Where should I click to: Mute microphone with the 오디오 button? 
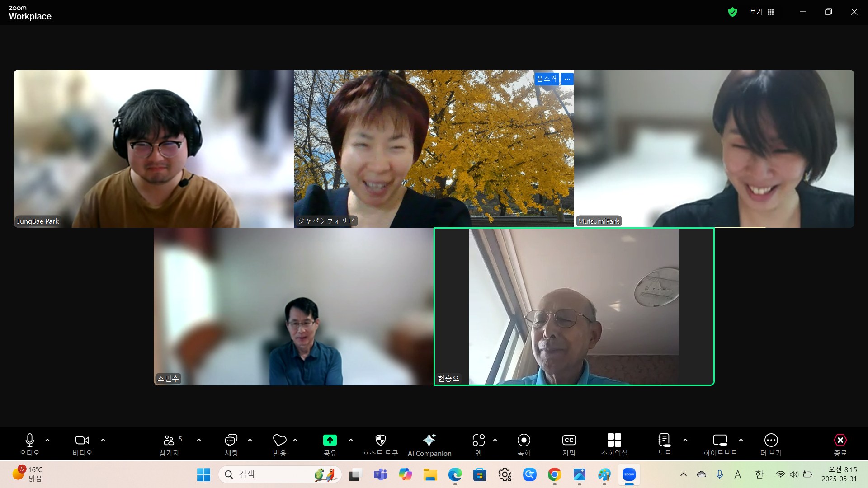(30, 445)
